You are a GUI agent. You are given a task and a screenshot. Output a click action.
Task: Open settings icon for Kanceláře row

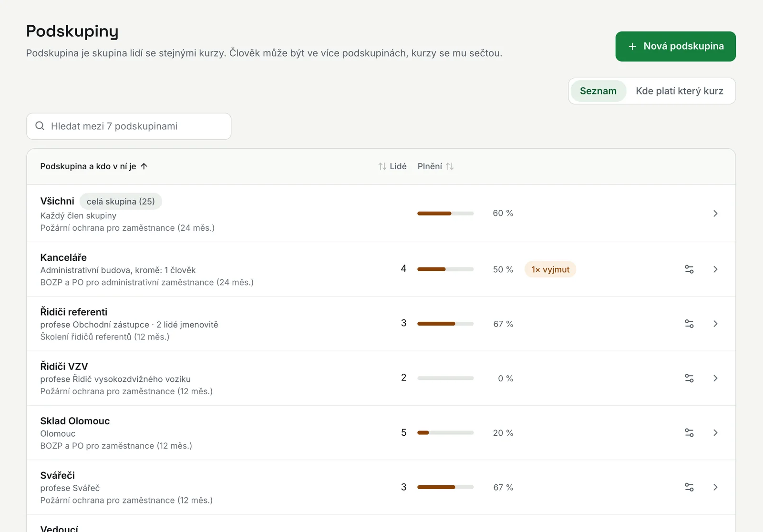coord(689,269)
